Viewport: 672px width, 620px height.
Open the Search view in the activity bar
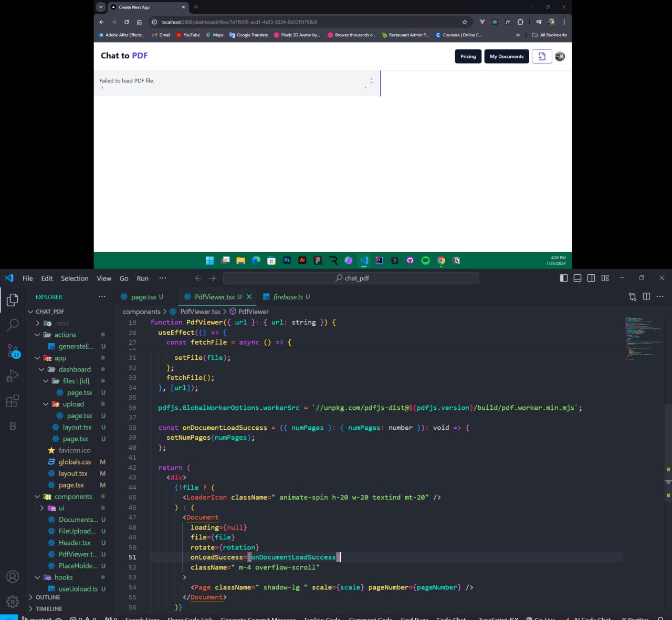[x=13, y=325]
